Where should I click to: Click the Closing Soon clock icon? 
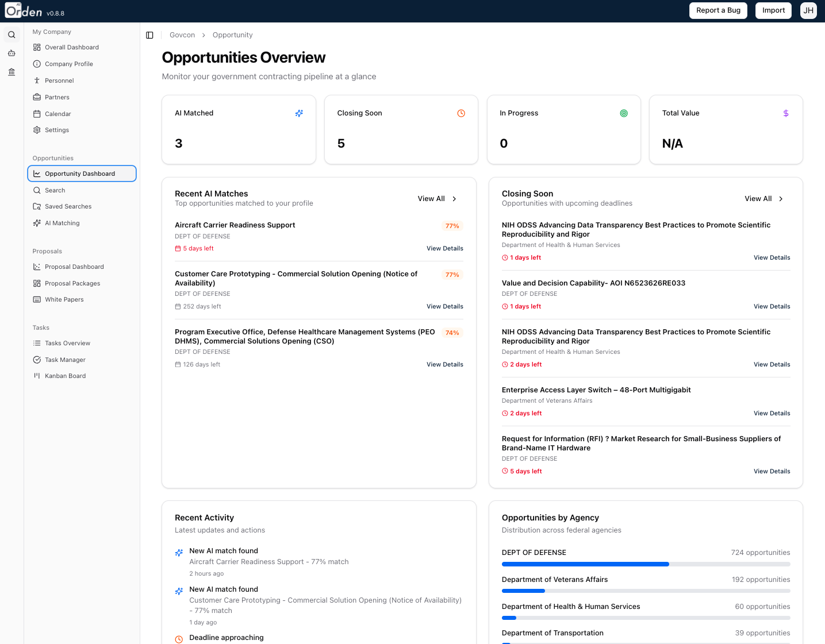[x=461, y=114]
